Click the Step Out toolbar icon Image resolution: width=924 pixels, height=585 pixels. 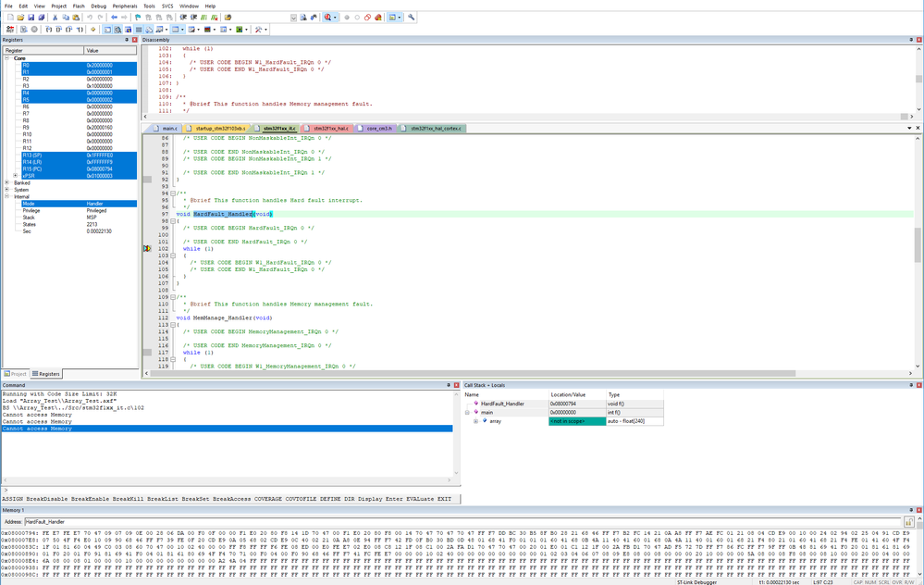(x=69, y=30)
